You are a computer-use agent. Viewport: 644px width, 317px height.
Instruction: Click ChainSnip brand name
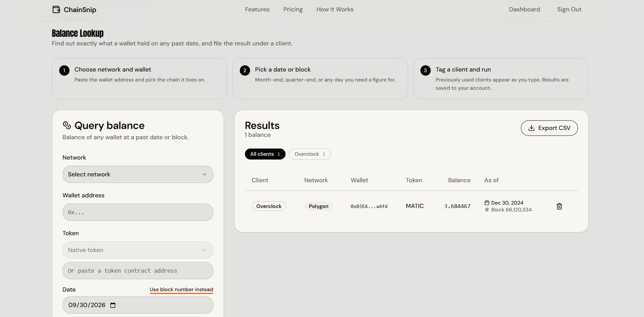click(80, 10)
